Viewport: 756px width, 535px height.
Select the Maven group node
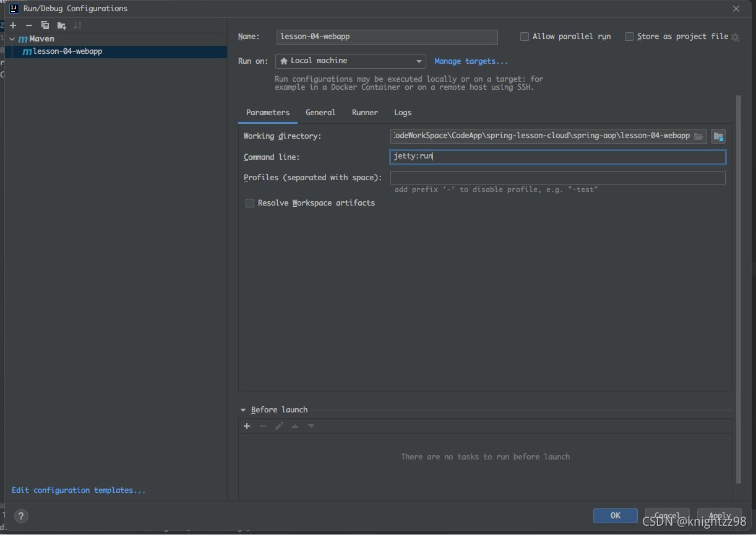coord(116,39)
